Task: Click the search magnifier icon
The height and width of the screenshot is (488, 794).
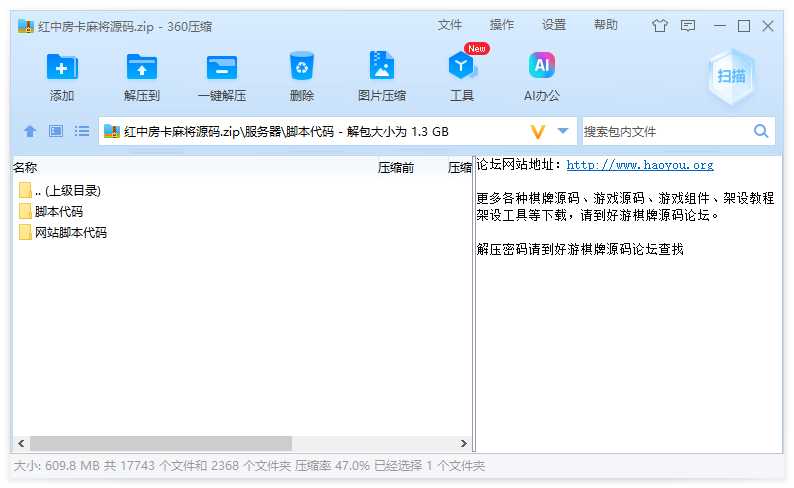Action: coord(761,132)
